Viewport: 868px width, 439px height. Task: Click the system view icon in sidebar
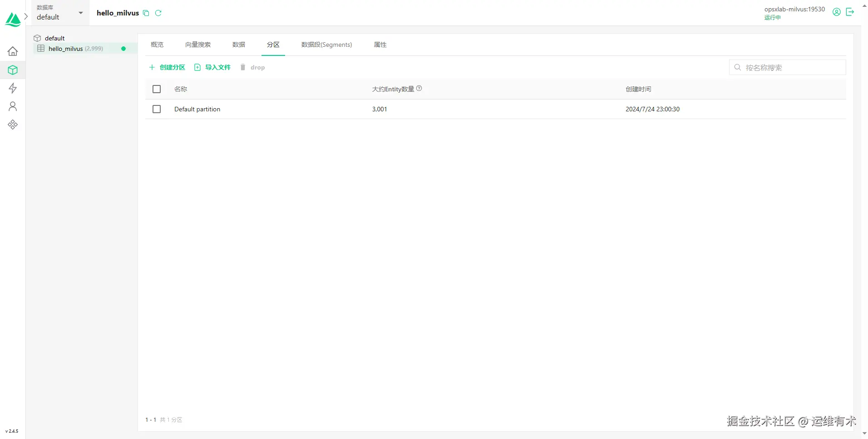tap(12, 125)
